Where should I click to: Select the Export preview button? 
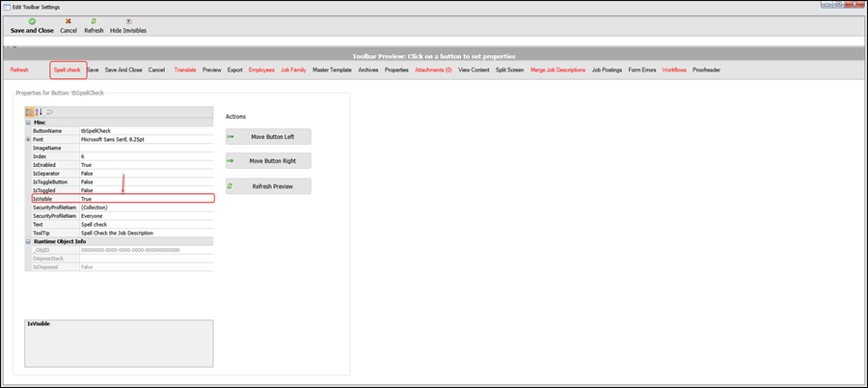tap(234, 70)
